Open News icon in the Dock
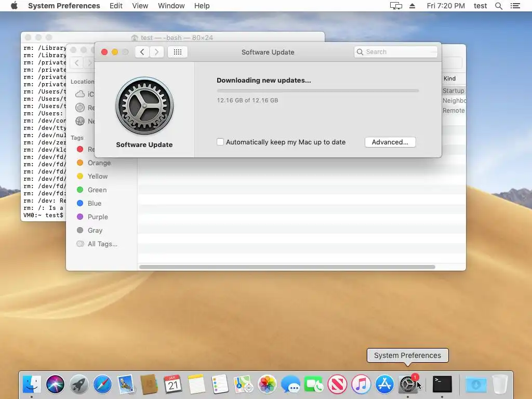532x399 pixels. tap(337, 384)
